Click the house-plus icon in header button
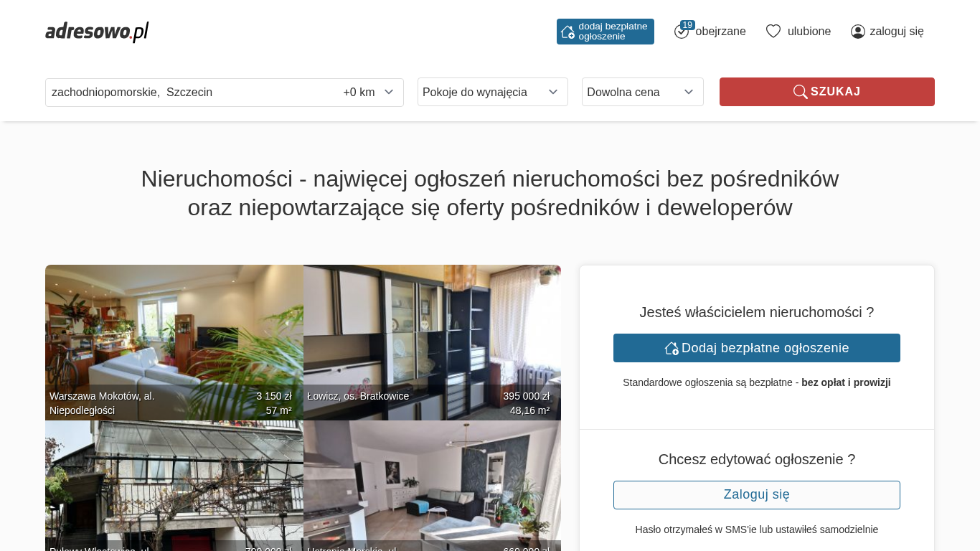 coord(567,32)
